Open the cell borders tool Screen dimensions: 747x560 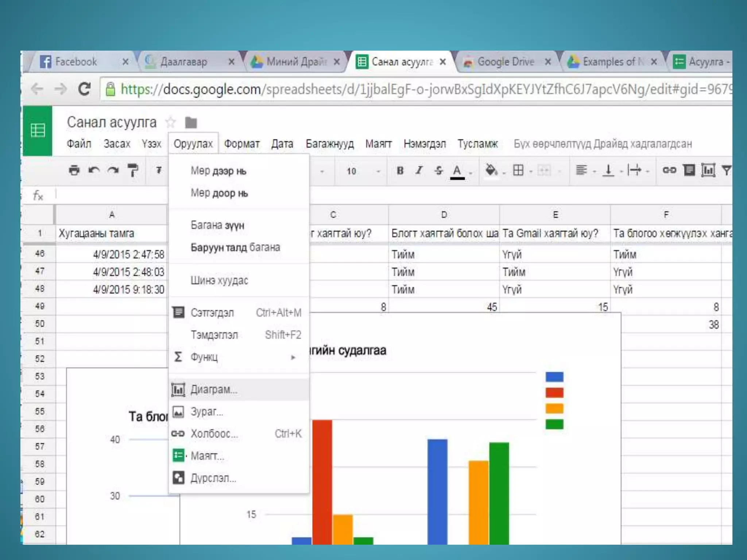(x=518, y=170)
